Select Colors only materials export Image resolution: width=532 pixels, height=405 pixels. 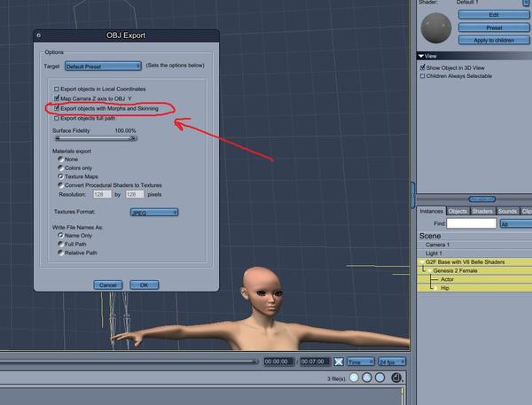[x=60, y=167]
